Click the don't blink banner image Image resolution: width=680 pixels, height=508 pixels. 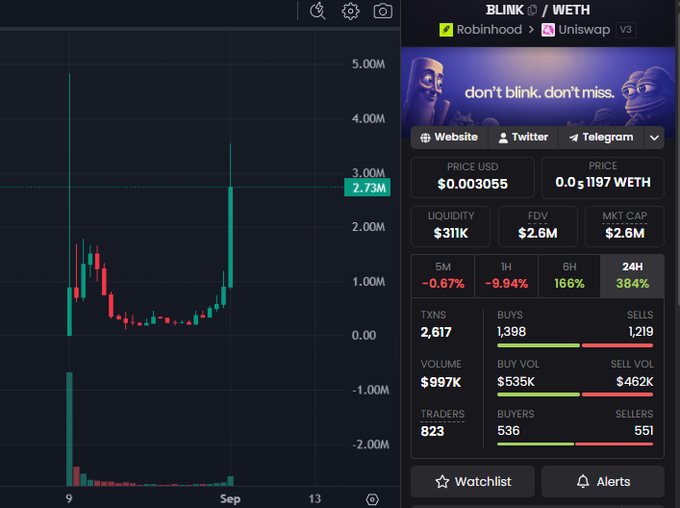[538, 87]
